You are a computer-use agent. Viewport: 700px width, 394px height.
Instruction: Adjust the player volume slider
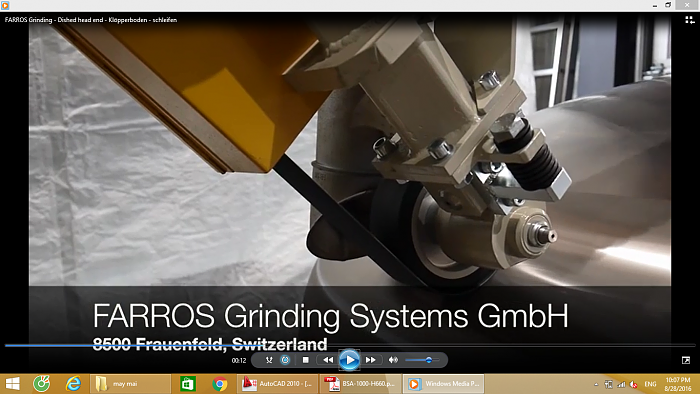tap(422, 360)
